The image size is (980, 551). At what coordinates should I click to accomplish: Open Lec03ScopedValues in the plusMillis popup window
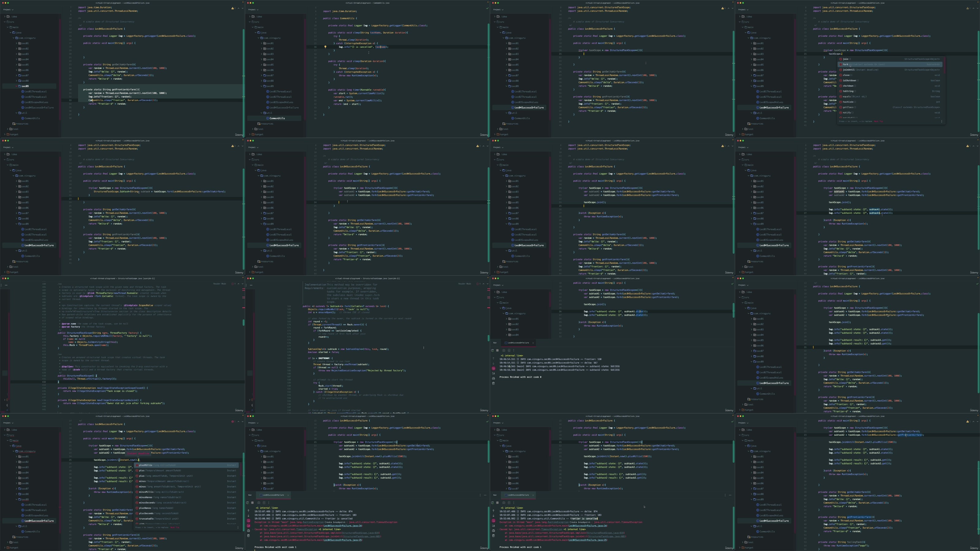pyautogui.click(x=35, y=515)
